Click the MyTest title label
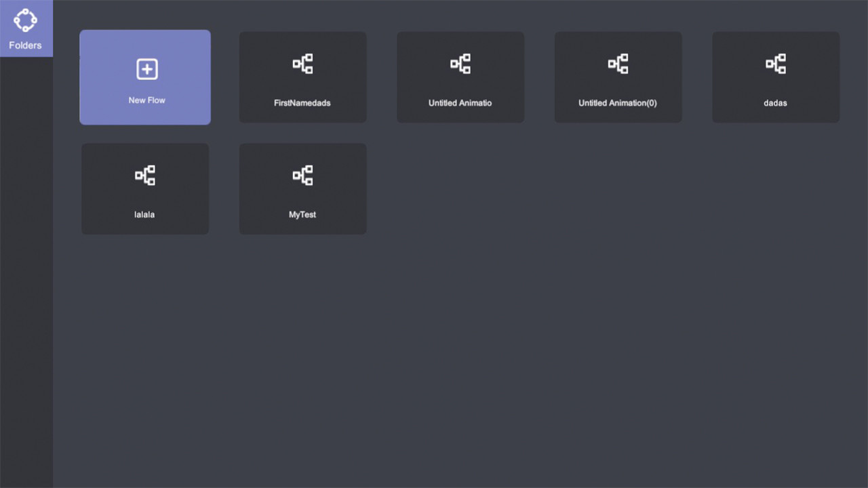Image resolution: width=868 pixels, height=488 pixels. pos(302,214)
